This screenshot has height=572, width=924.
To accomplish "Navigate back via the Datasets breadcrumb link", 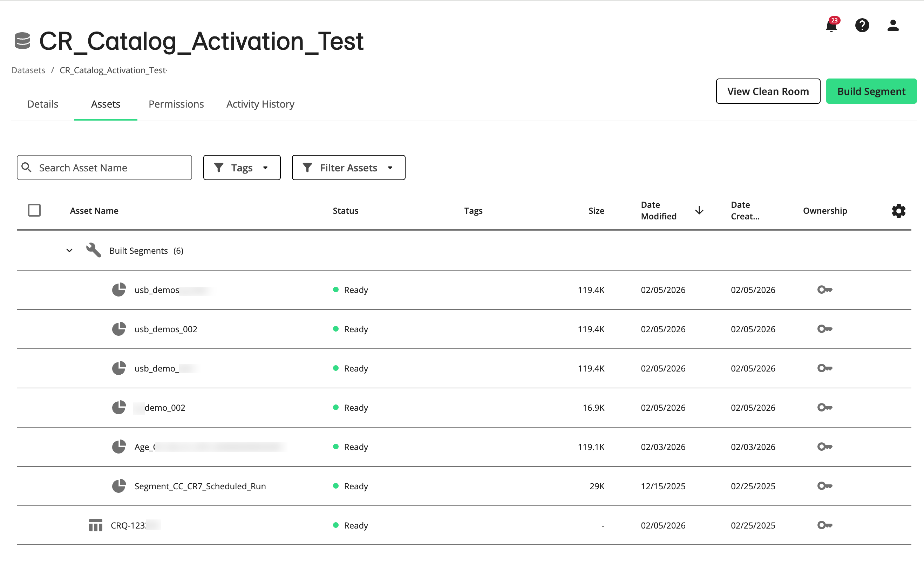I will point(28,70).
